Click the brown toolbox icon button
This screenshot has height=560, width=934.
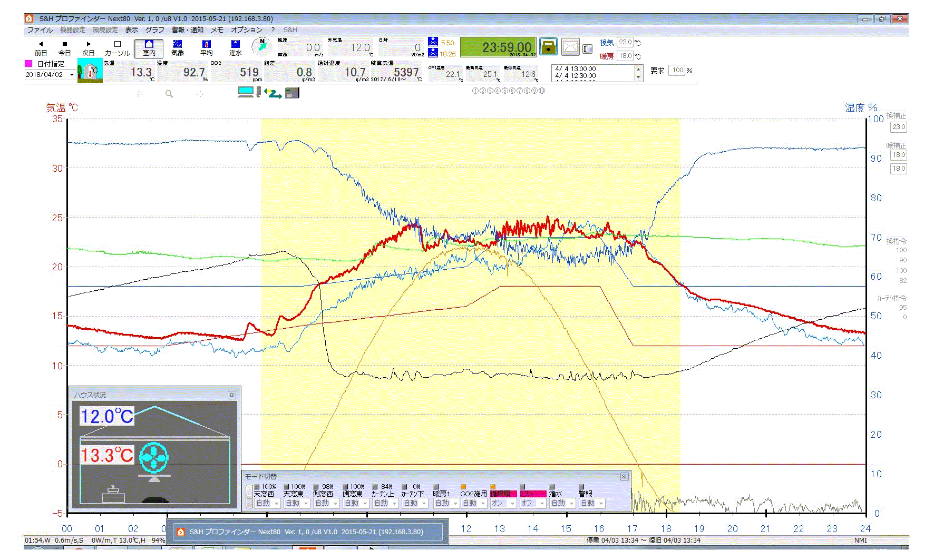click(549, 47)
